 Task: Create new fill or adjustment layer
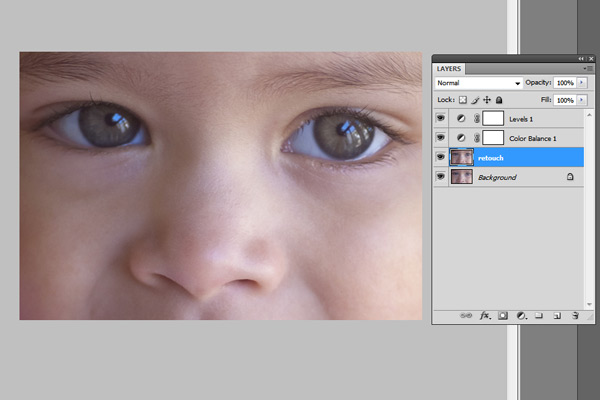click(x=521, y=316)
